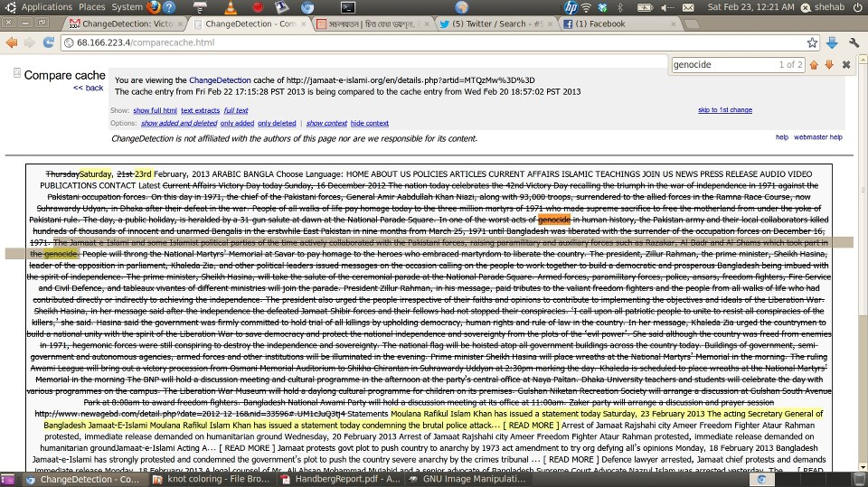Click the blue download arrow icon
The height and width of the screenshot is (487, 868).
pos(832,42)
